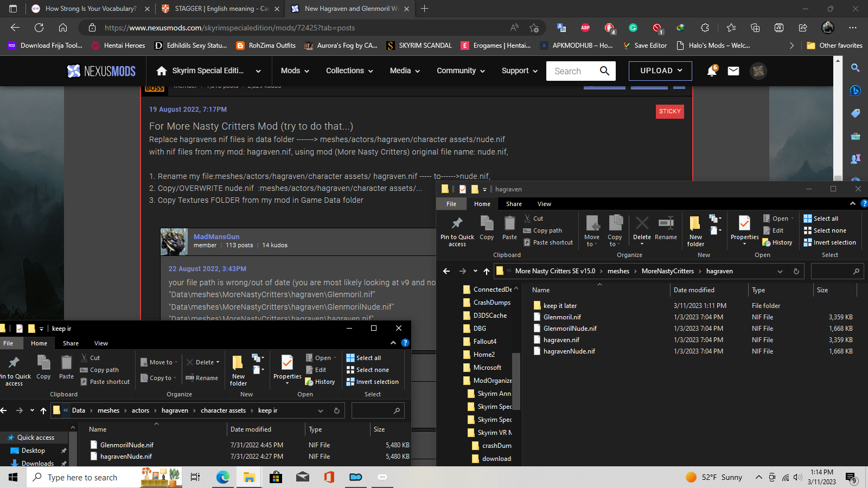
Task: Select the Glenmoril.nif file
Action: 562,317
